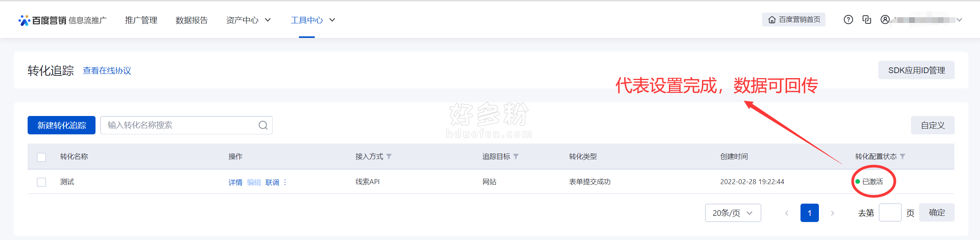Open the help question mark icon
The image size is (980, 240).
(848, 20)
